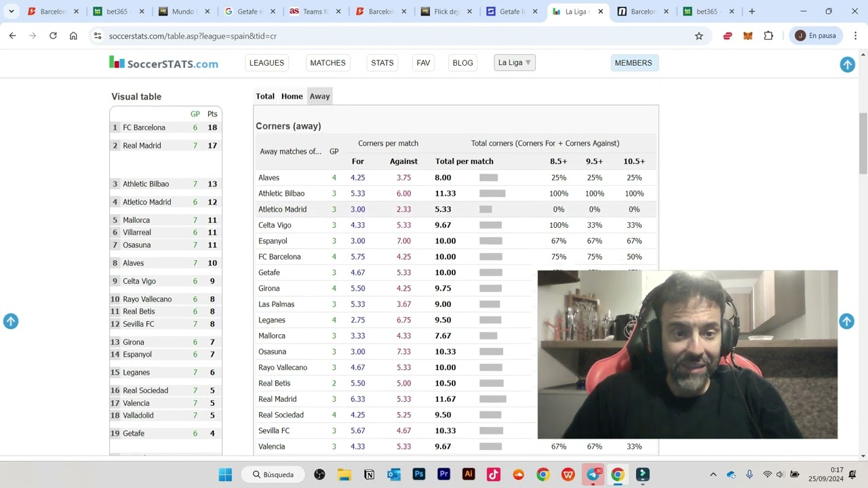
Task: Open the BLOG menu
Action: tap(462, 63)
